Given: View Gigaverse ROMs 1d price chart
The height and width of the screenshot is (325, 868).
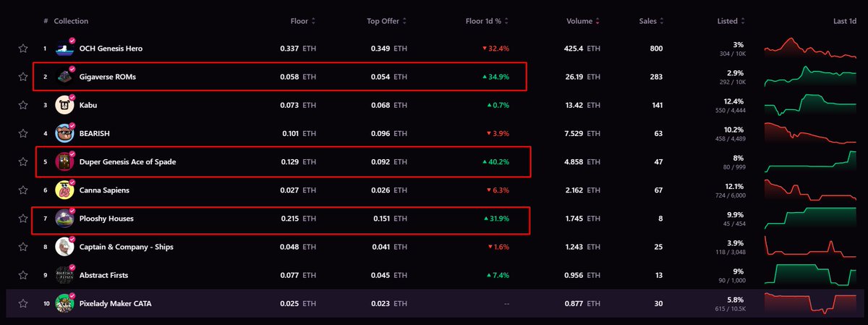Looking at the screenshot, I should [x=810, y=77].
